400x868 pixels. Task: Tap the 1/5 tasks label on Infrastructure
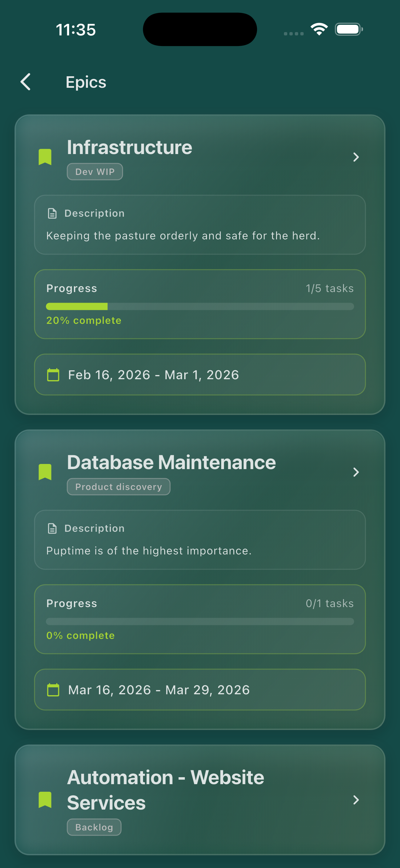[329, 288]
